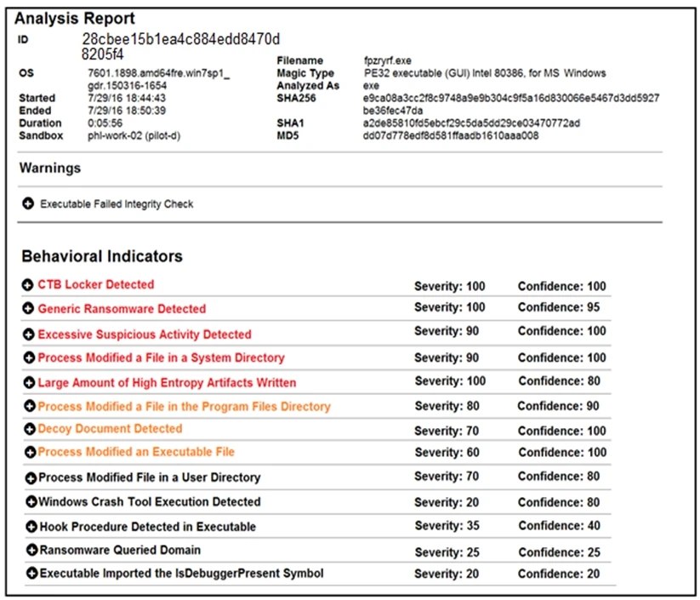
Task: Expand plus icon for Excessive Suspicious Activity
Action: [x=30, y=334]
